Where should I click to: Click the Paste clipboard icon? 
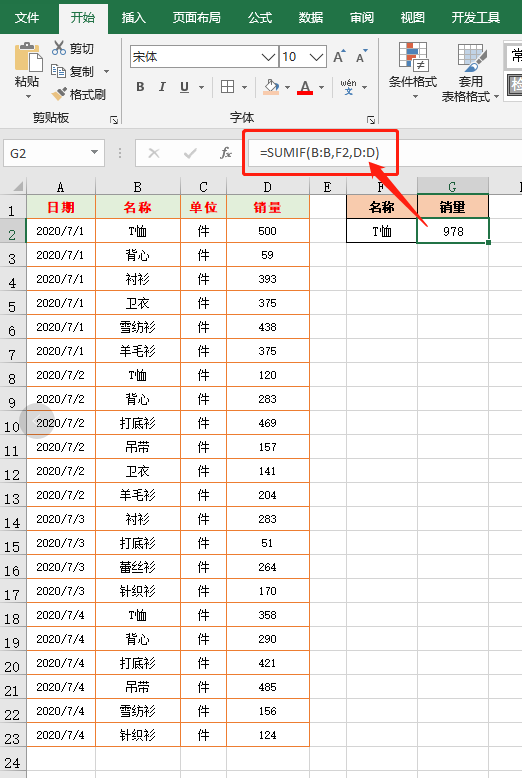[x=28, y=58]
